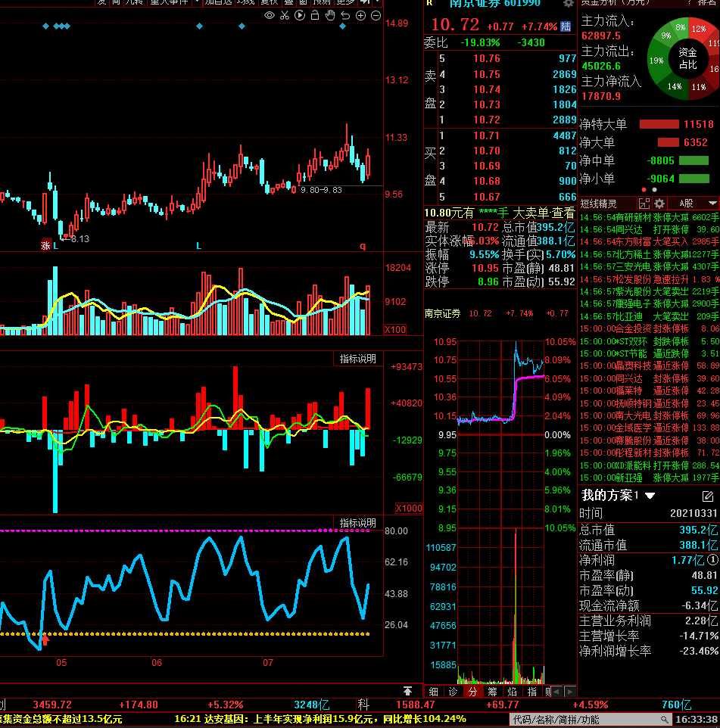
Task: Click the 涨 marker on the K-line chart
Action: click(45, 245)
